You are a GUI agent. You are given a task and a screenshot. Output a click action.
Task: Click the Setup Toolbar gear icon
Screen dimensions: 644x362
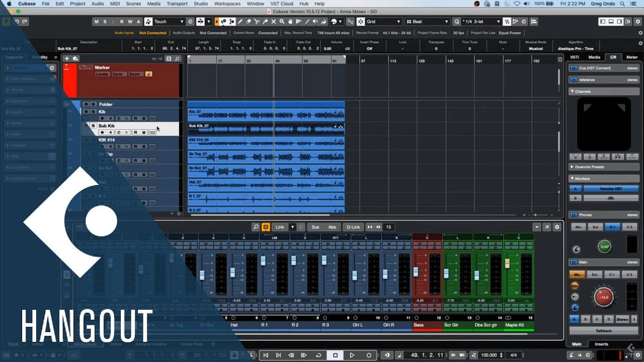click(x=638, y=22)
